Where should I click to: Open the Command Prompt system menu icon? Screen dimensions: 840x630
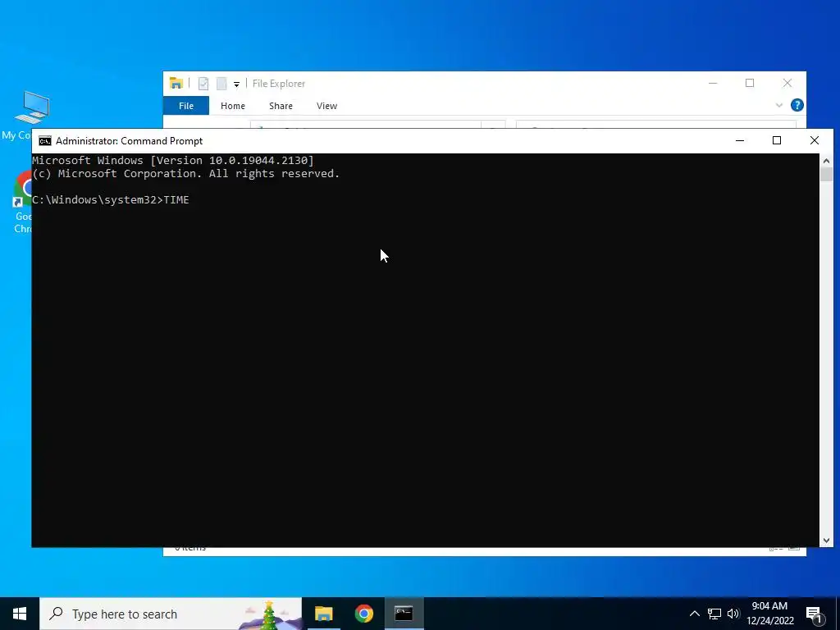pos(45,141)
